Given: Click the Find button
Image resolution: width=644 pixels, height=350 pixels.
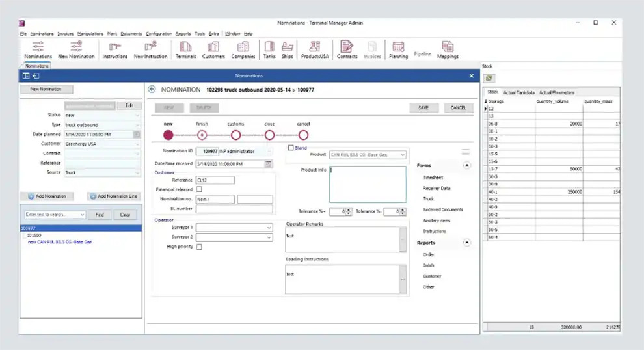Looking at the screenshot, I should (x=100, y=215).
